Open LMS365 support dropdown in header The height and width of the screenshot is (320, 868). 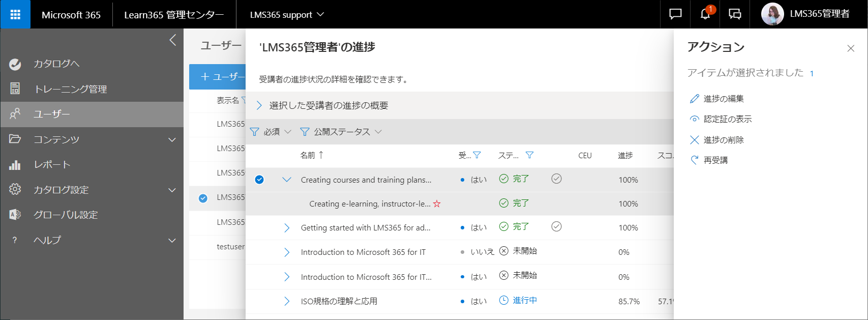287,15
